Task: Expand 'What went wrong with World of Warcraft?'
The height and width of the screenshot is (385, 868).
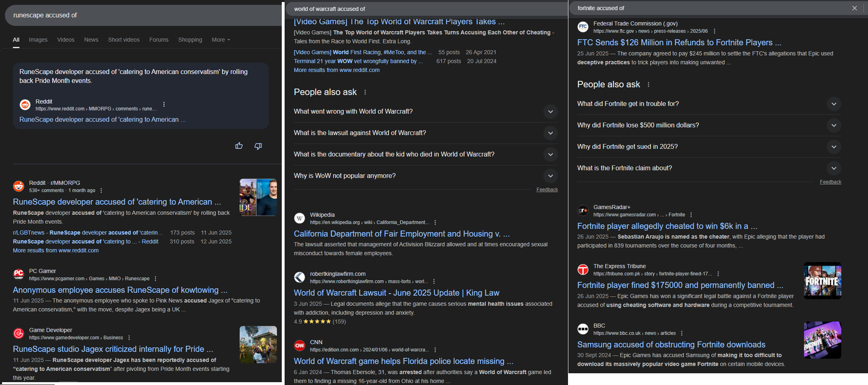Action: tap(426, 112)
